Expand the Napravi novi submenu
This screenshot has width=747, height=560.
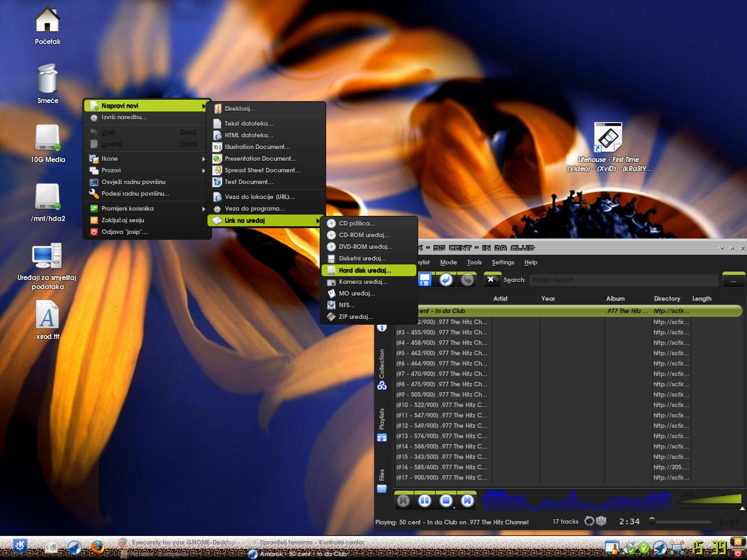coord(147,106)
